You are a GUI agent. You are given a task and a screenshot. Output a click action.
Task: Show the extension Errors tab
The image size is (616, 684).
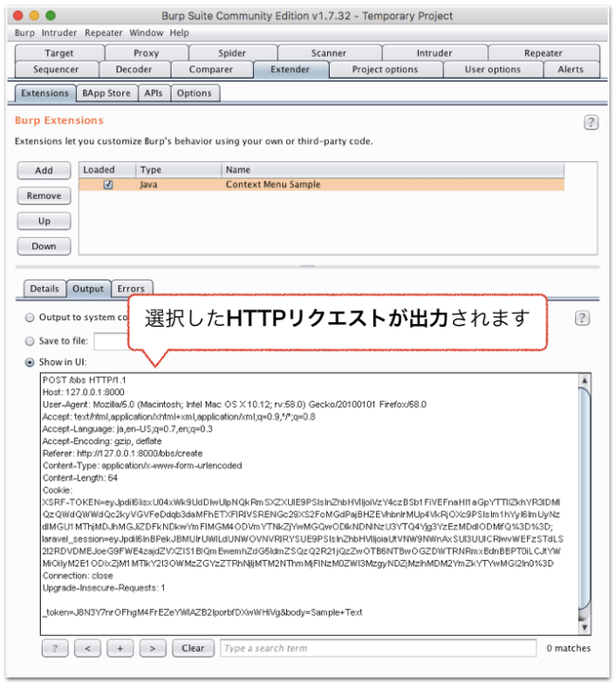coord(131,289)
